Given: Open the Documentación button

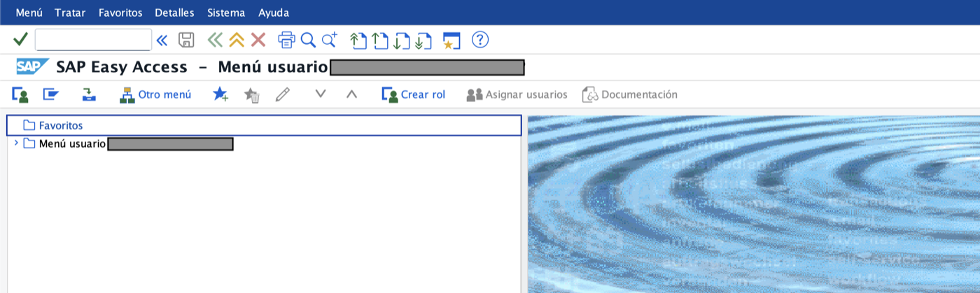Looking at the screenshot, I should click(x=630, y=94).
